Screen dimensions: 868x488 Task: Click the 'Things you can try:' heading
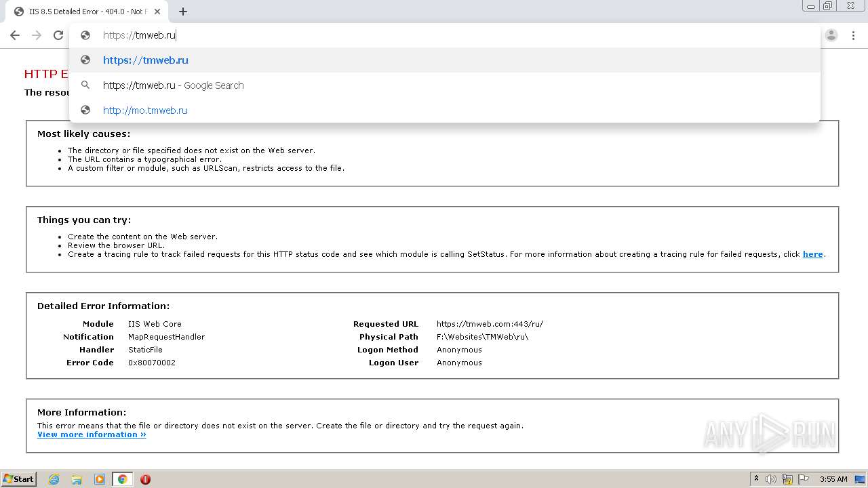(84, 220)
